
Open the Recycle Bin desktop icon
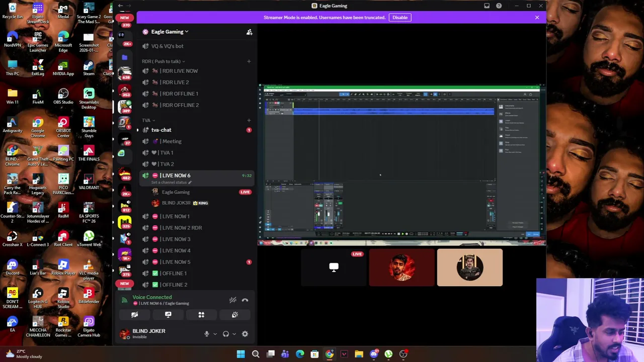(x=13, y=11)
